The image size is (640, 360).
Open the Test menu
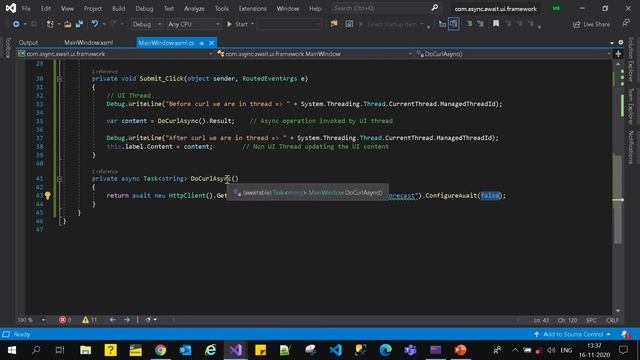click(x=169, y=8)
